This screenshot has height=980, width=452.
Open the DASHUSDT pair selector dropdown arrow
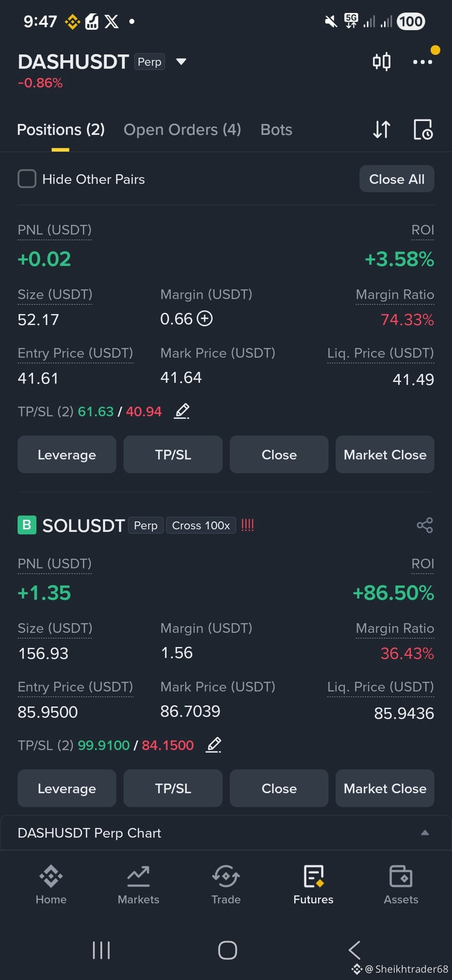[x=181, y=62]
